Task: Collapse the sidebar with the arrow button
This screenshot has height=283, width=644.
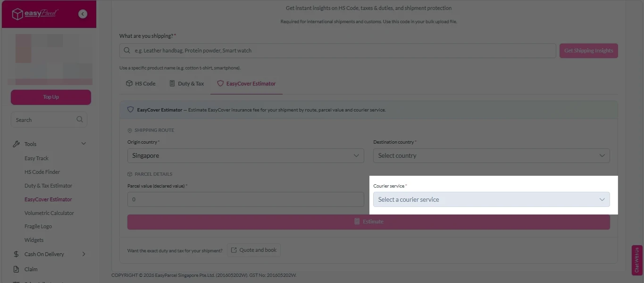Action: [83, 14]
